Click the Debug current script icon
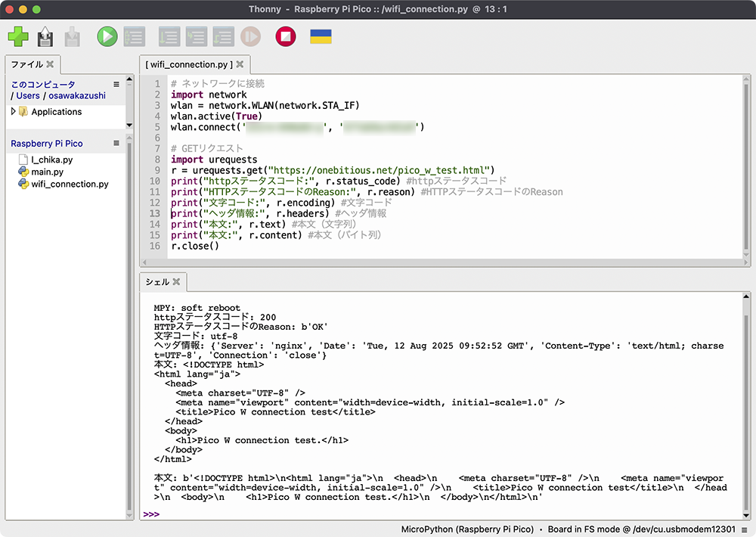Image resolution: width=756 pixels, height=537 pixels. tap(134, 36)
